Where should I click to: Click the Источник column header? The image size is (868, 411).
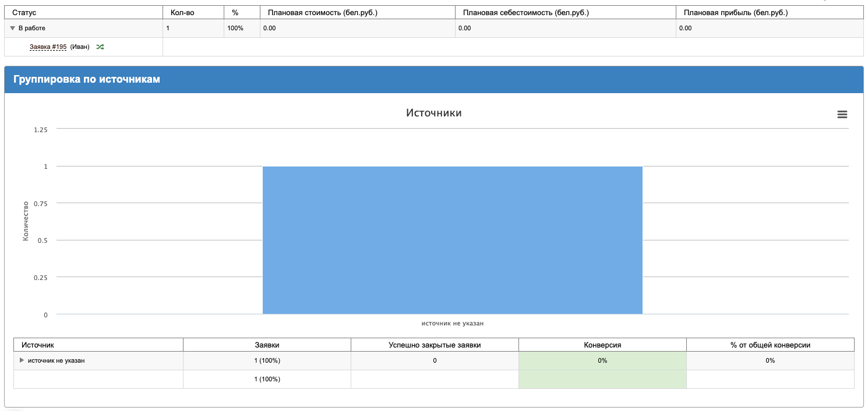[37, 345]
